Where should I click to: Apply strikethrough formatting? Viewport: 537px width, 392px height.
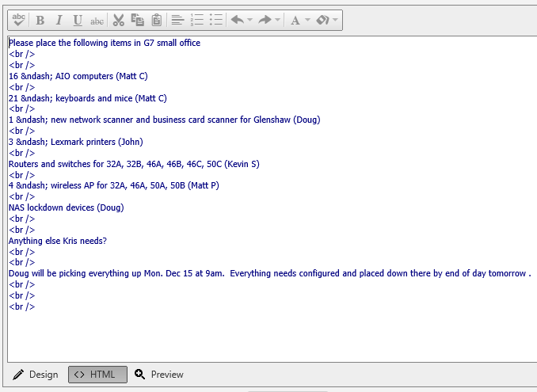[97, 21]
